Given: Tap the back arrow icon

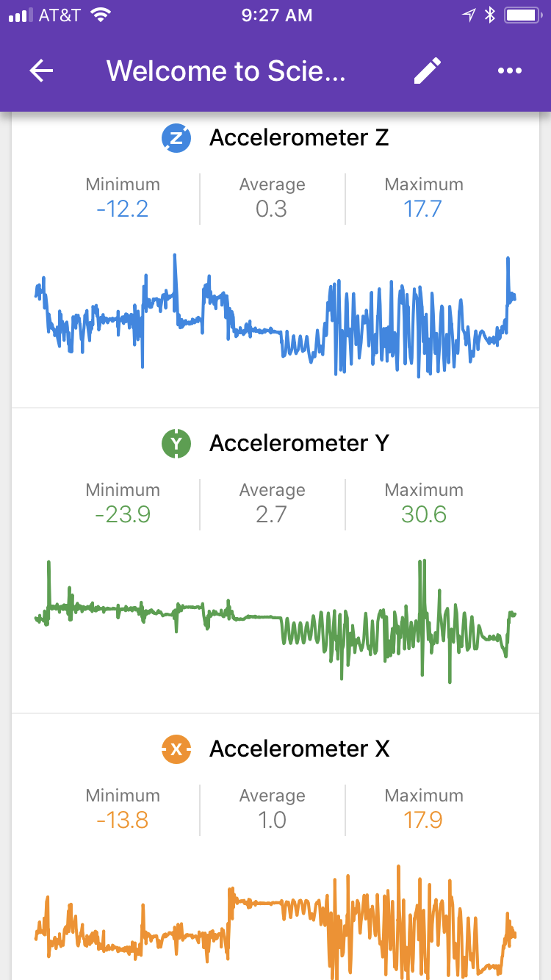Looking at the screenshot, I should (x=42, y=71).
